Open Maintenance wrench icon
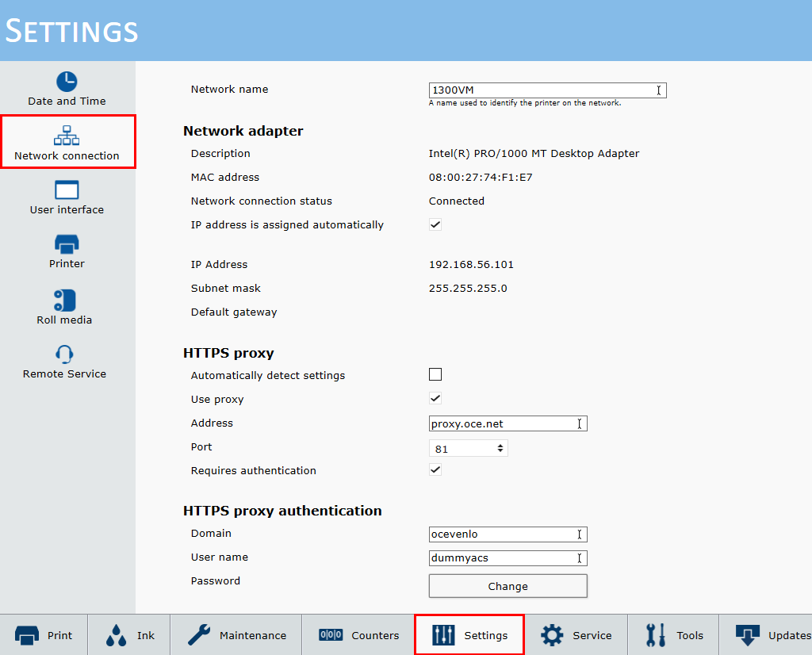 (199, 634)
